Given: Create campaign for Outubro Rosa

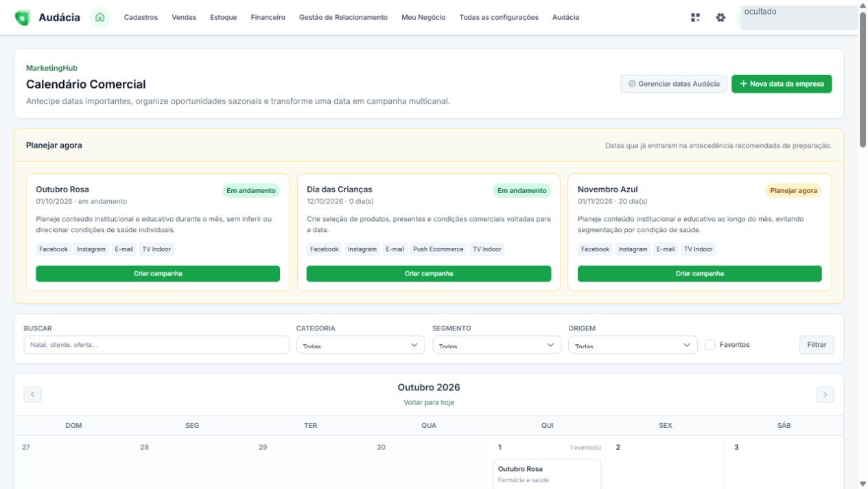Looking at the screenshot, I should click(158, 273).
